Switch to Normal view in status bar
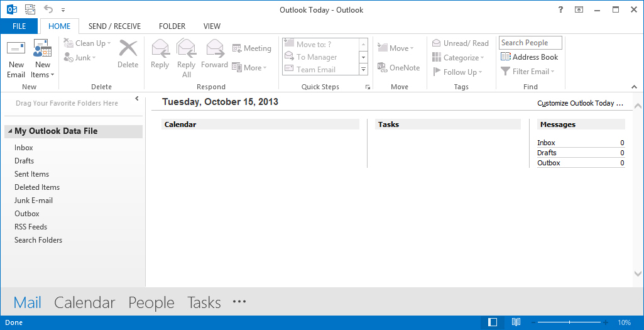The width and height of the screenshot is (644, 330). [493, 322]
